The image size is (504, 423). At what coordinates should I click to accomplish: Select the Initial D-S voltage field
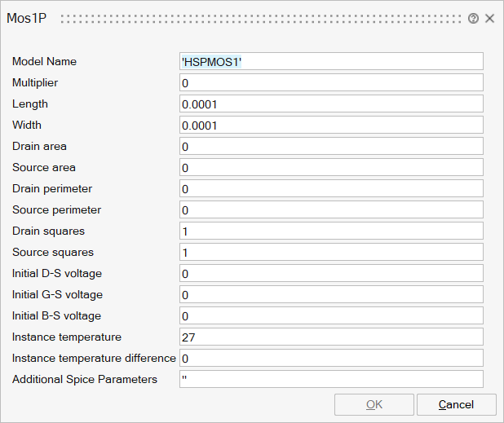[331, 273]
